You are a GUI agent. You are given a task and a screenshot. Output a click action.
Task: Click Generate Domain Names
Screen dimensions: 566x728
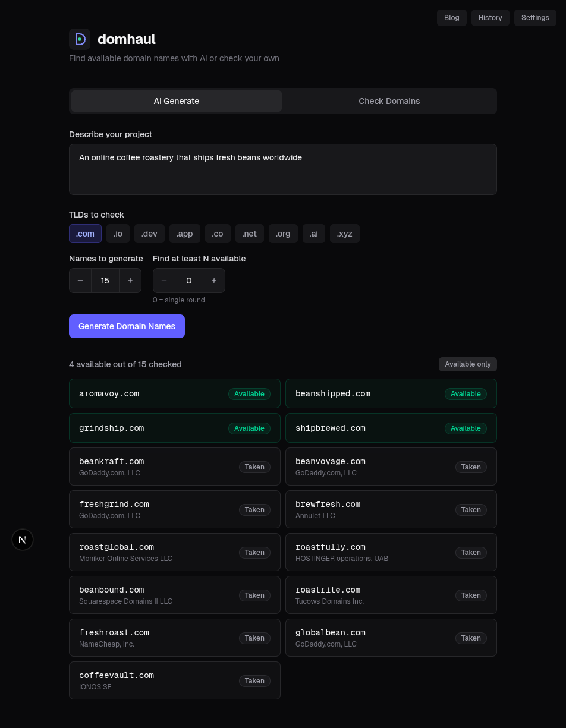(127, 326)
